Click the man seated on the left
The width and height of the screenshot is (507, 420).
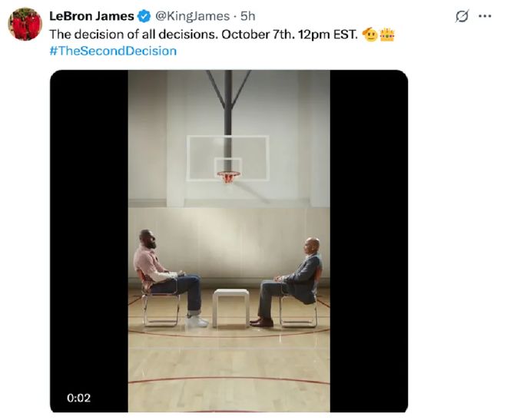(x=165, y=278)
